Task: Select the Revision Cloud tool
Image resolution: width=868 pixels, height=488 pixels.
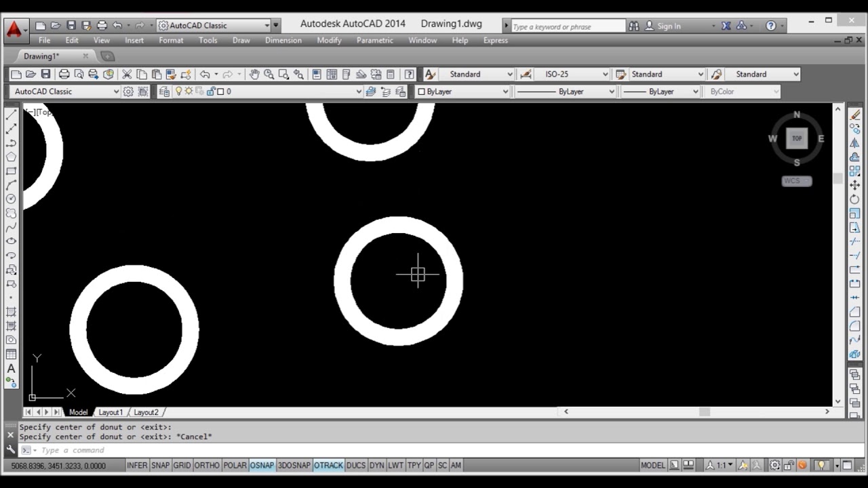Action: click(12, 213)
